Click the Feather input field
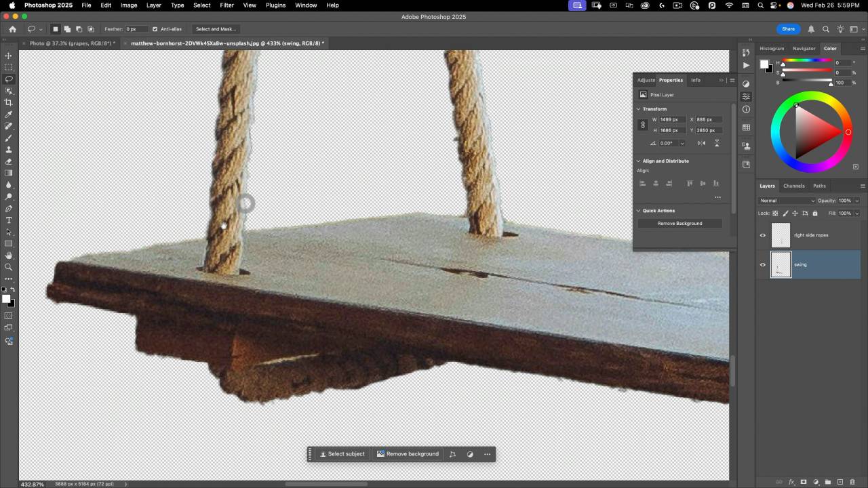868x488 pixels. coord(136,29)
